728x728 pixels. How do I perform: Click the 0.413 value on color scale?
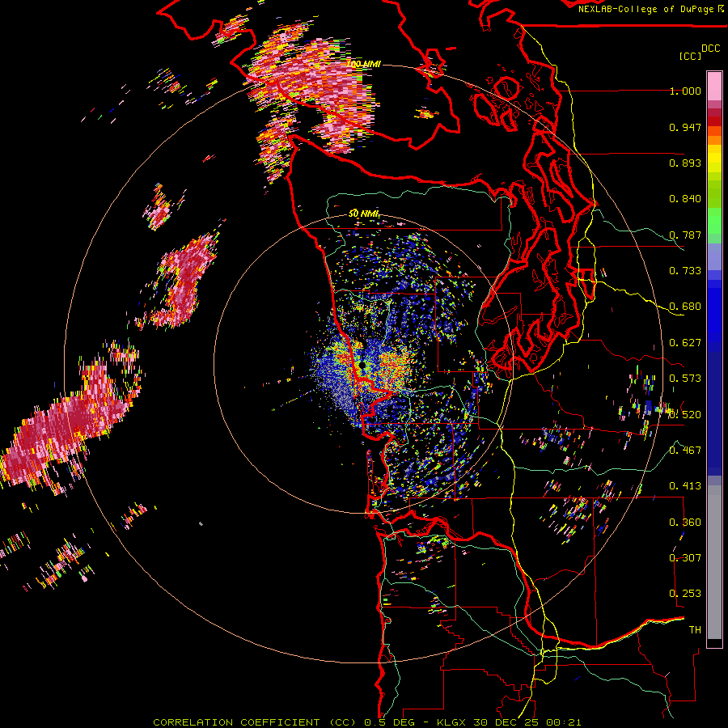point(685,486)
